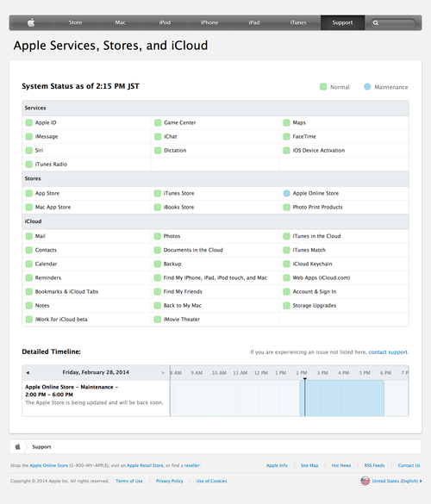Click the search field in the nav bar
The width and height of the screenshot is (431, 504).
coord(393,22)
